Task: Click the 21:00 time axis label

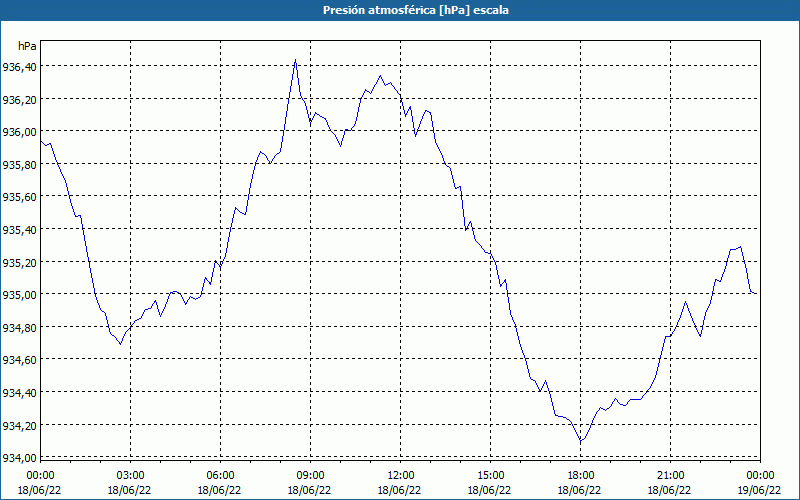Action: pyautogui.click(x=670, y=476)
